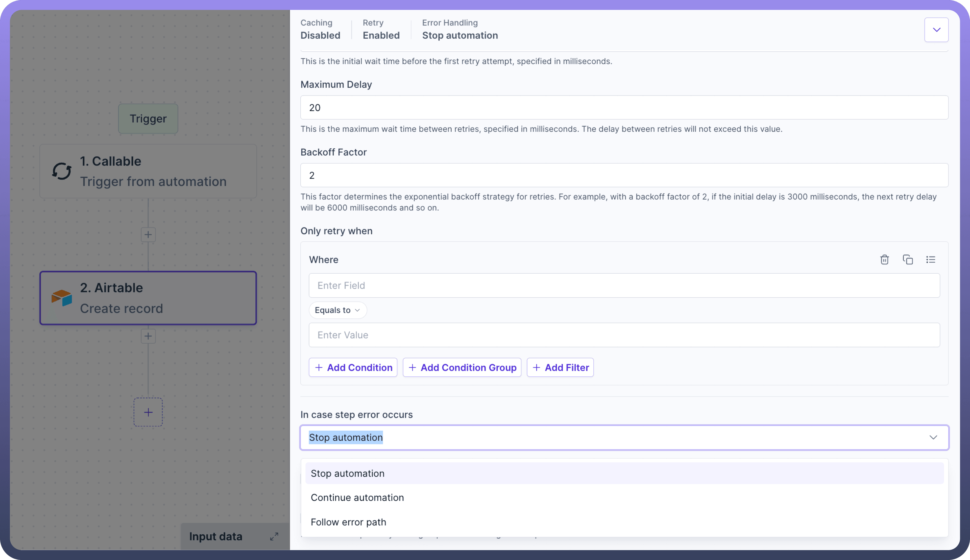This screenshot has height=560, width=970.
Task: Click the Enter Field input
Action: pyautogui.click(x=624, y=285)
